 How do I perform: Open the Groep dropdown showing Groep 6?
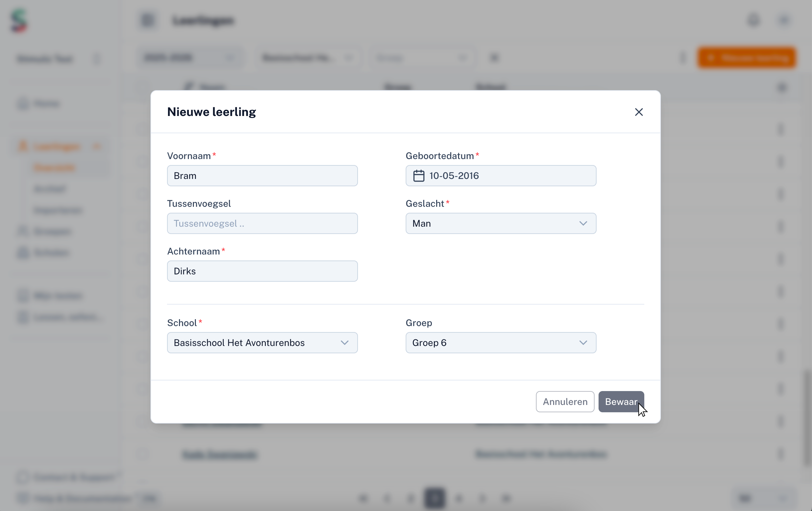pos(500,343)
